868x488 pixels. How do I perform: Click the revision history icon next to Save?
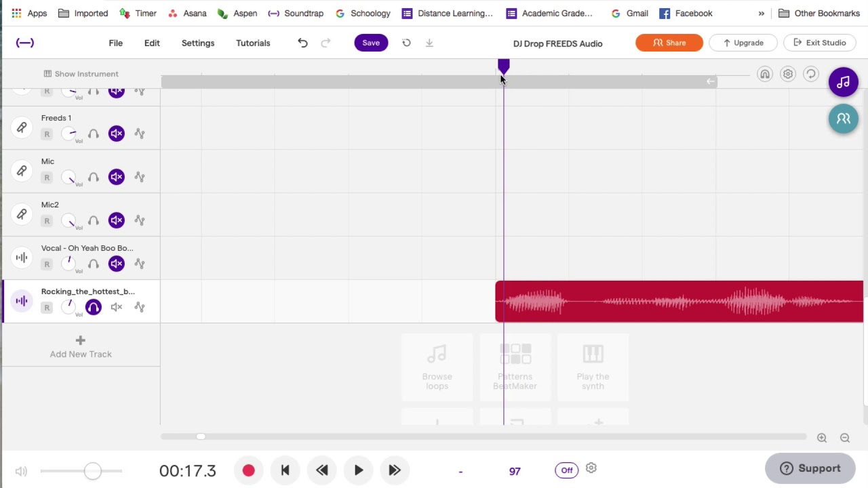(406, 43)
